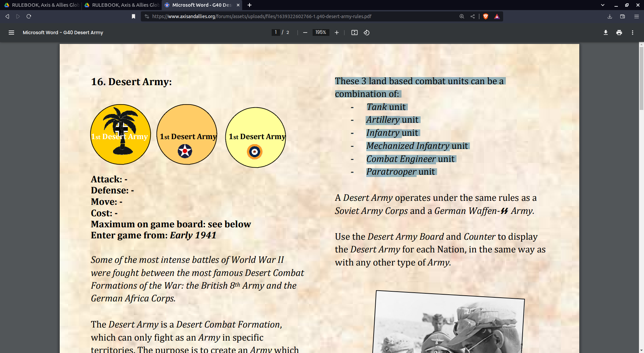Click the browser forward arrow
Image resolution: width=644 pixels, height=353 pixels.
[18, 16]
